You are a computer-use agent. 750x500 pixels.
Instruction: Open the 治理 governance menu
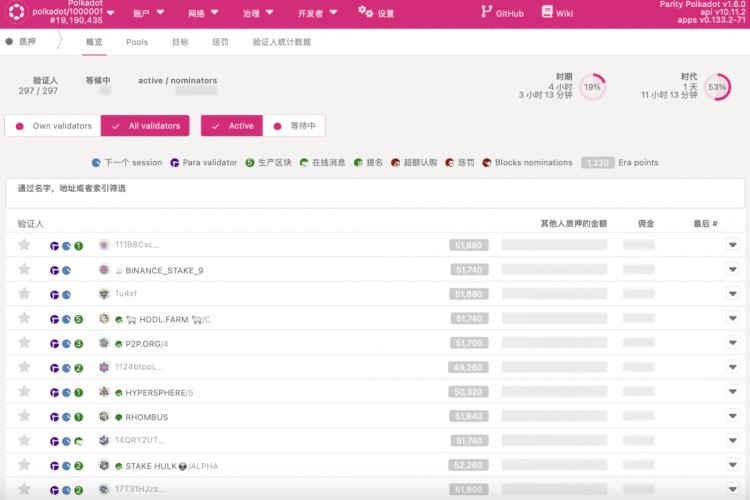tap(258, 13)
